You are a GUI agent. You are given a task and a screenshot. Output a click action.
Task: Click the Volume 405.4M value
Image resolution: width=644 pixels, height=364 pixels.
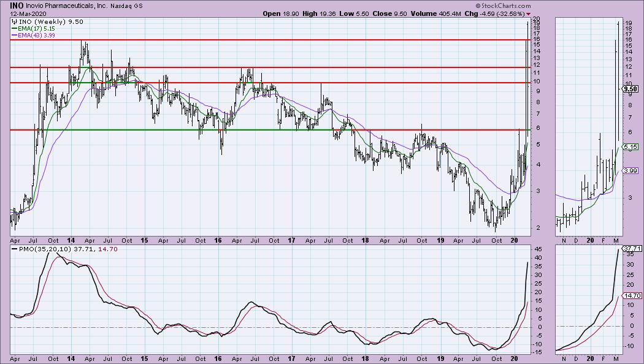pyautogui.click(x=435, y=13)
